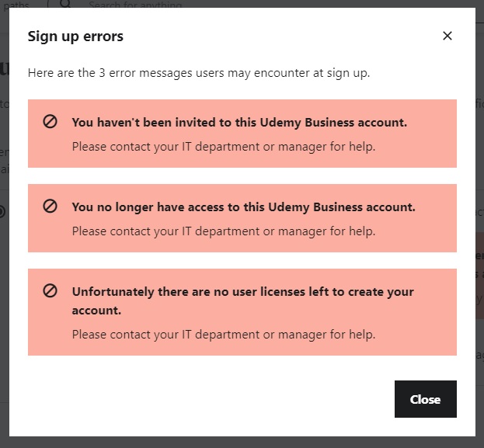The height and width of the screenshot is (448, 484).
Task: Select the "Here are the 3 error messages" text
Action: [198, 73]
